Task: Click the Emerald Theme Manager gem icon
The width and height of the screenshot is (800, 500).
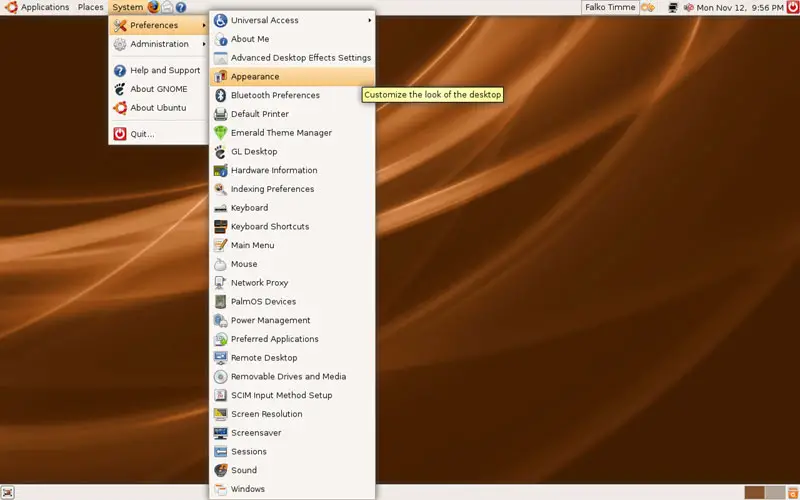Action: pyautogui.click(x=220, y=133)
